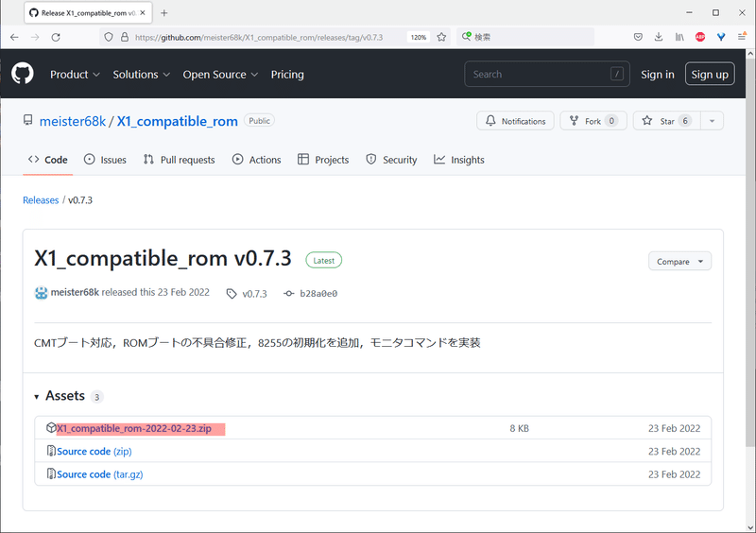This screenshot has height=533, width=756.
Task: Close the Release X1_compatible_rom tab
Action: (x=143, y=13)
